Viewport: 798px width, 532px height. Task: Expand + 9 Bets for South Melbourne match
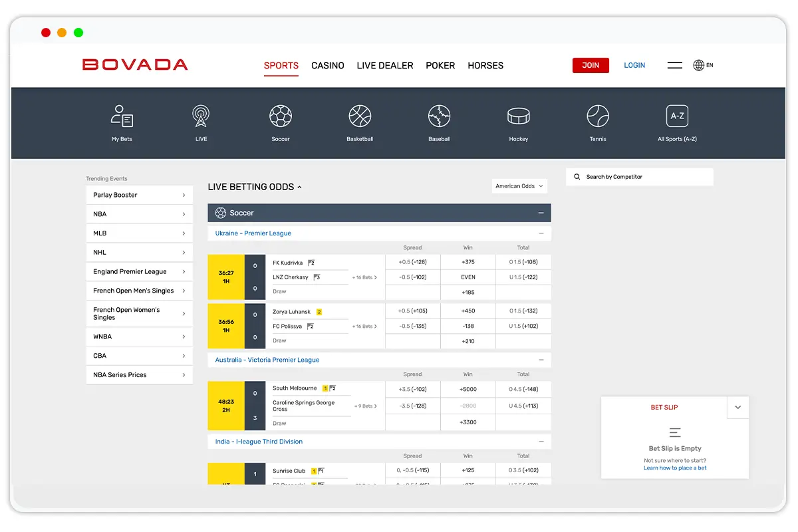point(366,406)
